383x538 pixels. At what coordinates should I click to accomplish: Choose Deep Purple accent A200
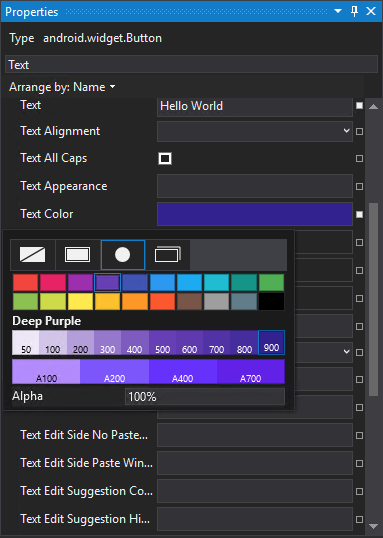coord(114,372)
